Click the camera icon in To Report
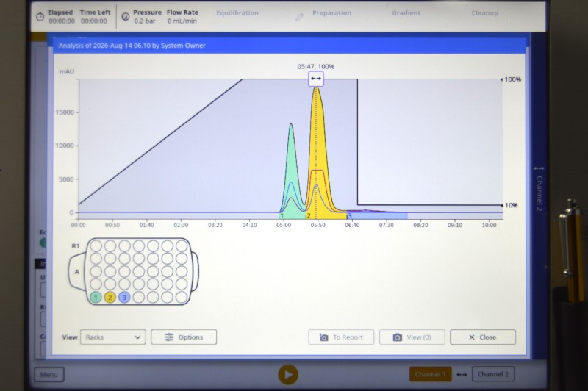 click(x=323, y=337)
